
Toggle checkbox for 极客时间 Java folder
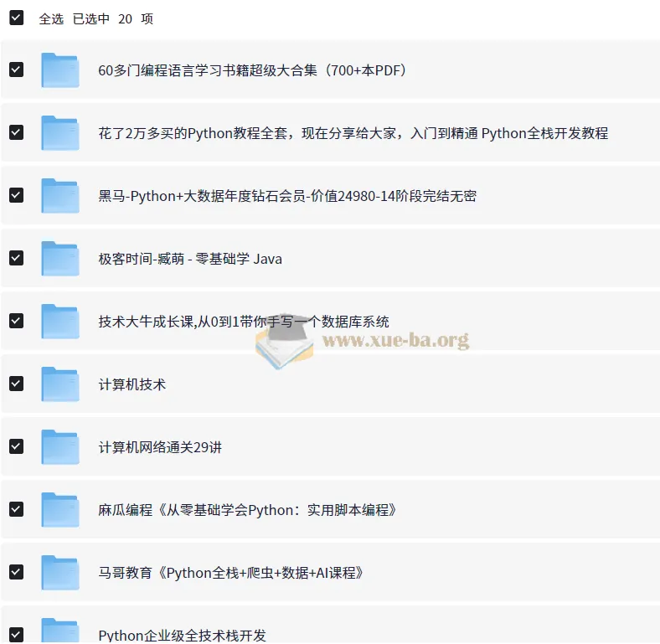point(16,258)
